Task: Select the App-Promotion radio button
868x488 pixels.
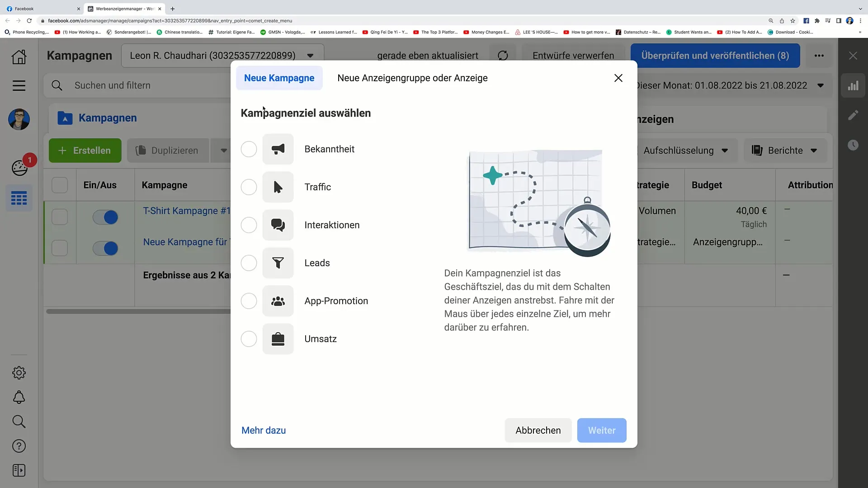Action: pyautogui.click(x=249, y=301)
